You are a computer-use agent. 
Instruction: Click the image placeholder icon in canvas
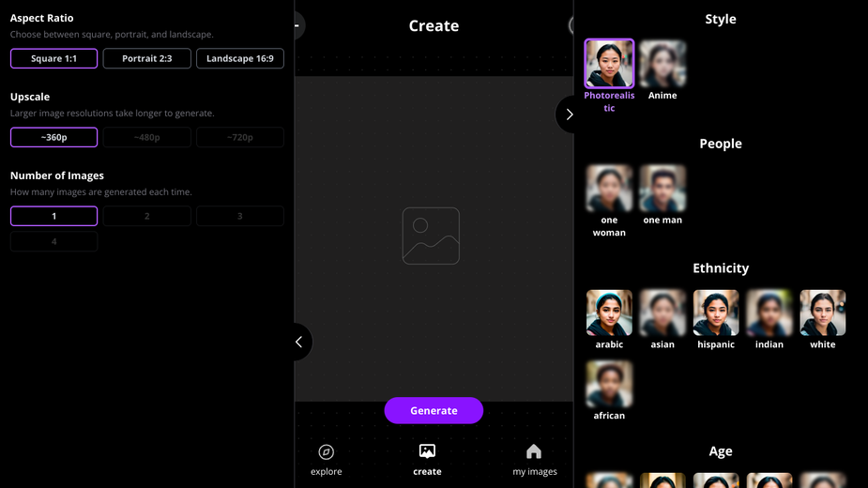pyautogui.click(x=431, y=236)
